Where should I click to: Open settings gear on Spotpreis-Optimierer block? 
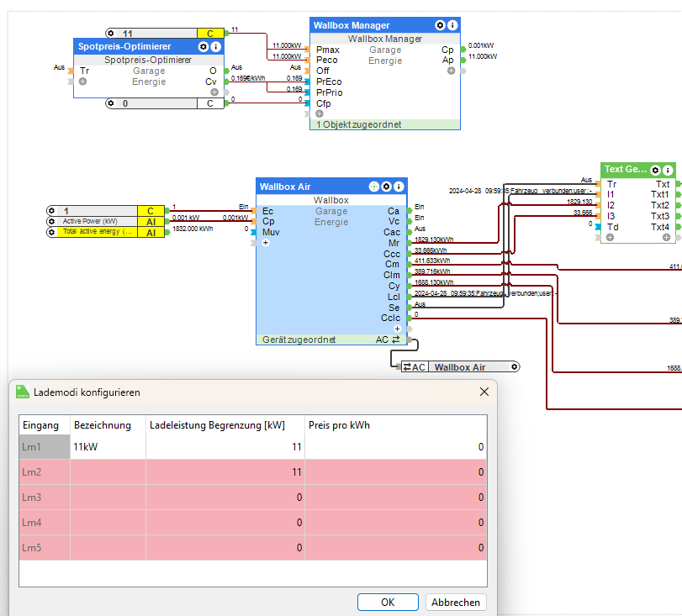[204, 47]
